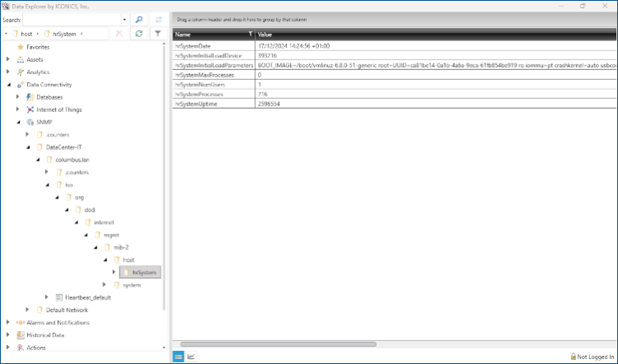Expand the Databases node
The width and height of the screenshot is (618, 364).
click(x=18, y=97)
